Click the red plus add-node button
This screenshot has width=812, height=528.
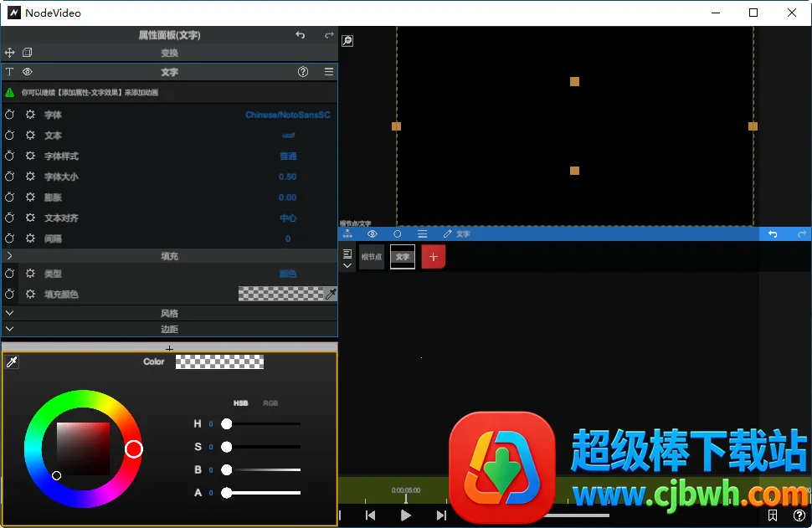pyautogui.click(x=433, y=257)
